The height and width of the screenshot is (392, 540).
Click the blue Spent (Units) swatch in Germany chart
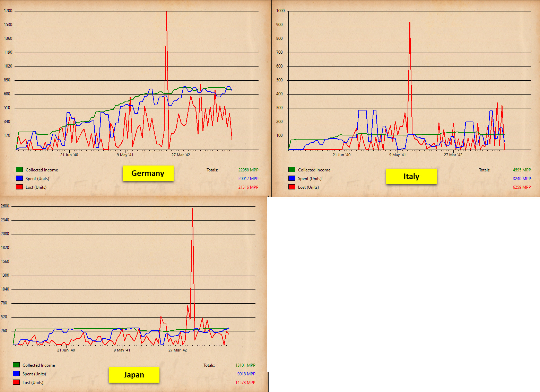point(19,178)
